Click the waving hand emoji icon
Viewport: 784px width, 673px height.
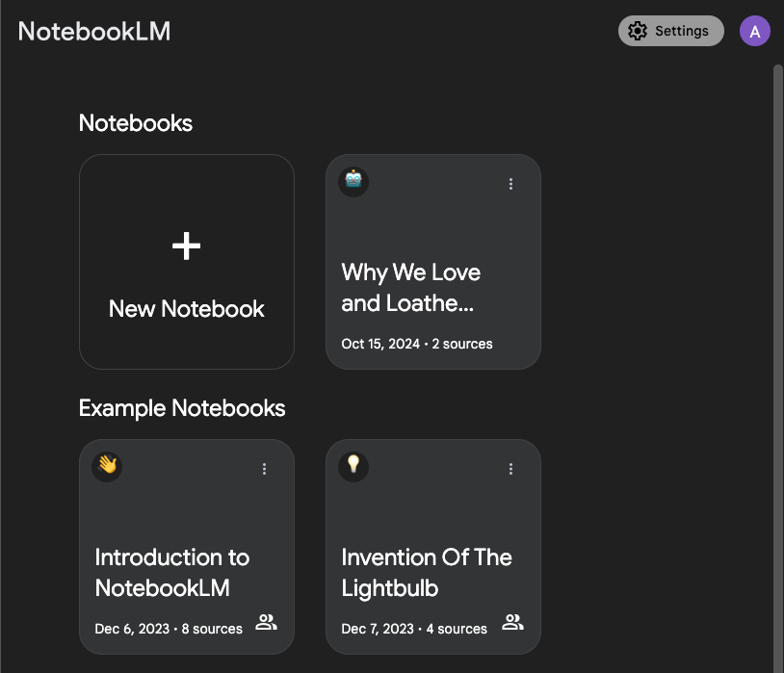pos(107,467)
